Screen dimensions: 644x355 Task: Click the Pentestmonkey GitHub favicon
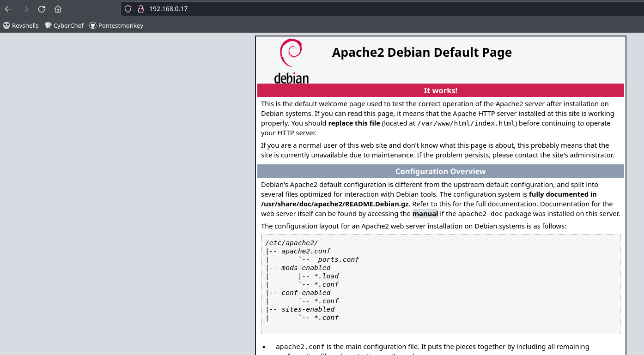coord(93,25)
